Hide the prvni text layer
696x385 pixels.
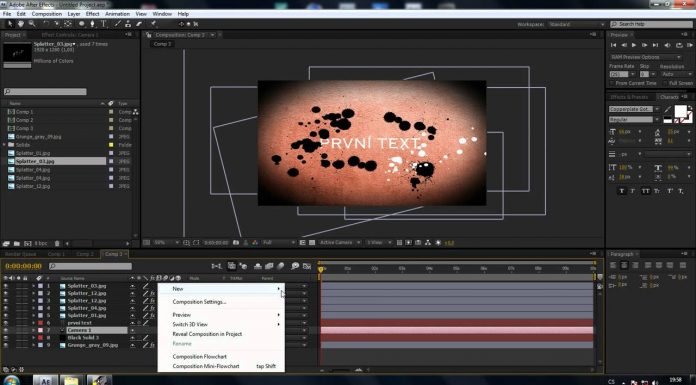click(6, 323)
